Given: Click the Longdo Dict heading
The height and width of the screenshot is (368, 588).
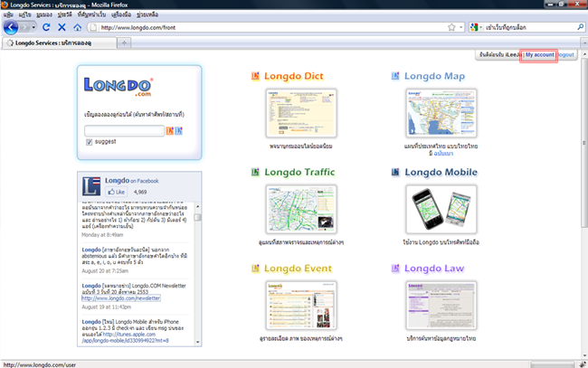Looking at the screenshot, I should click(x=294, y=76).
